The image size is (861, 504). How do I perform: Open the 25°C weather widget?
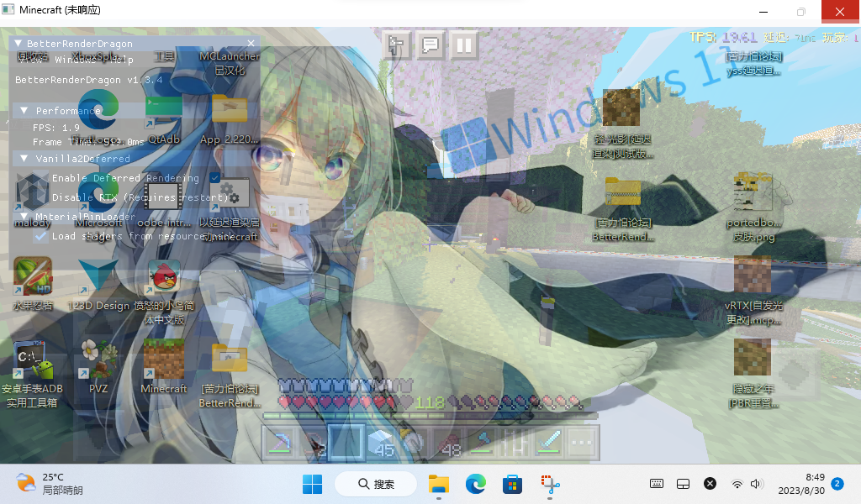pyautogui.click(x=49, y=484)
